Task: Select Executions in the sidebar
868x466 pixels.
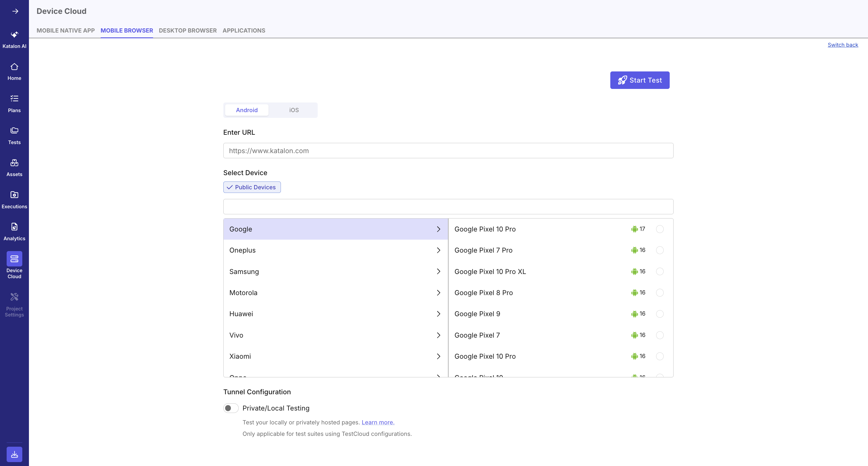Action: [14, 199]
